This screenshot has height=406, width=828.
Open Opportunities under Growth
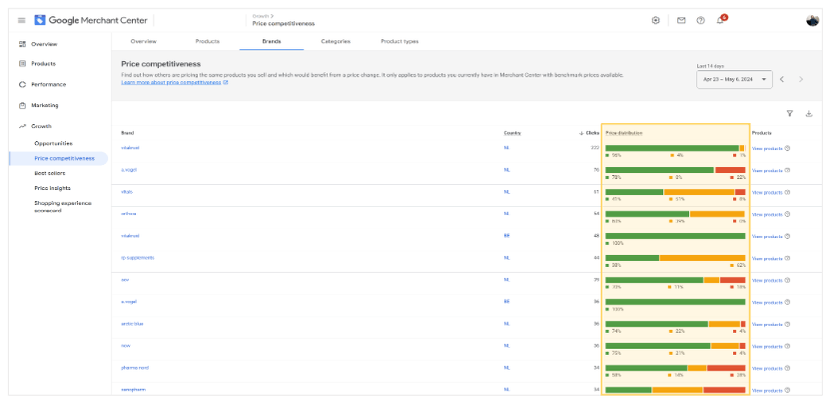[x=53, y=144]
